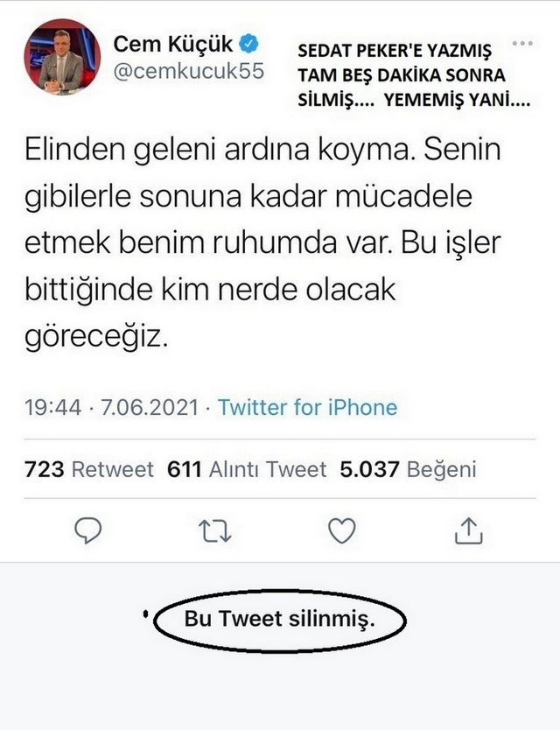Open Cem Küçük's profile picture
The height and width of the screenshot is (730, 560).
tap(62, 57)
